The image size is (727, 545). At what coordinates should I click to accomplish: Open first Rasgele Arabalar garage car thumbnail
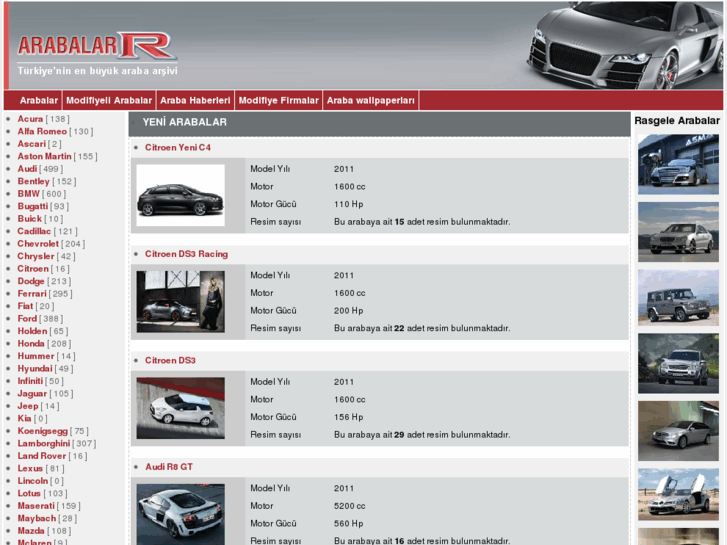coord(678,164)
